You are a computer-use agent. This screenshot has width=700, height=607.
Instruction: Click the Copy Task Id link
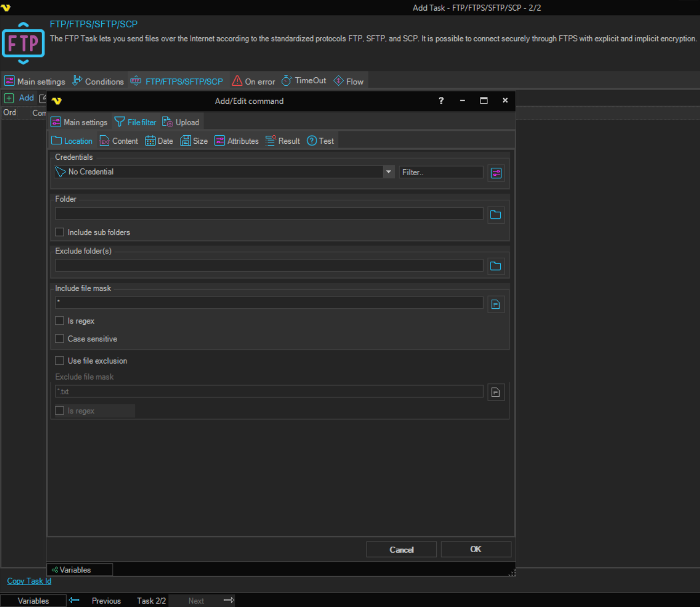29,581
